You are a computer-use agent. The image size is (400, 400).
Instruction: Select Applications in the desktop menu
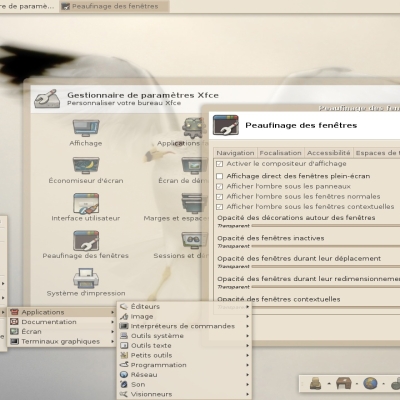pos(62,312)
